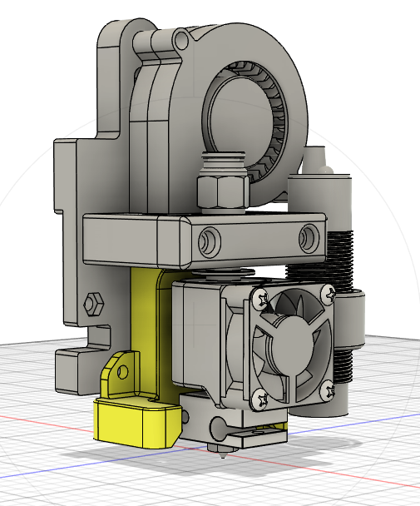The image size is (420, 506).
Task: Click the bottom-right Phillips screw on hotend fan
Action: click(x=328, y=389)
